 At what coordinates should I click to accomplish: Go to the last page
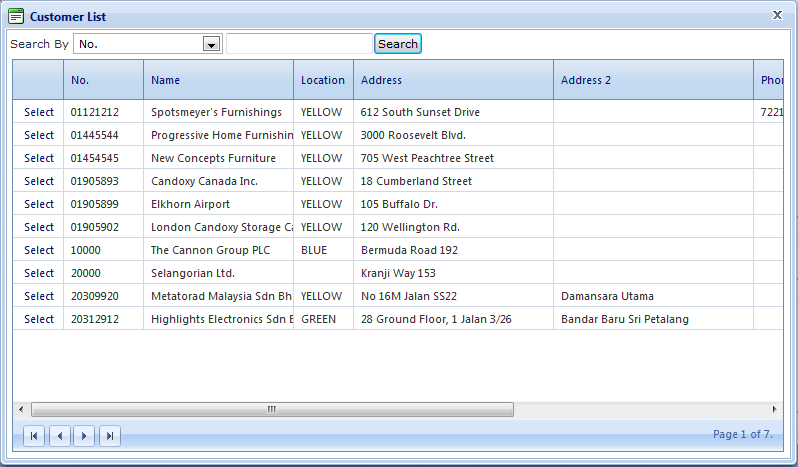109,436
